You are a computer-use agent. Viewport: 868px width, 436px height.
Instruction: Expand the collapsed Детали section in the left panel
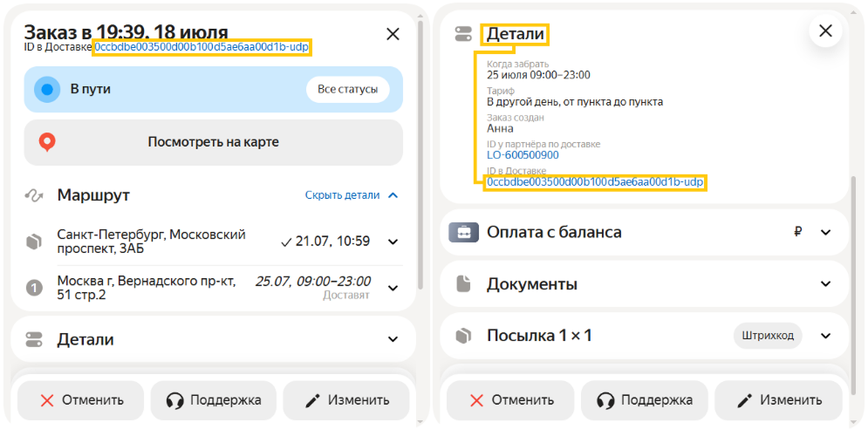coord(393,339)
